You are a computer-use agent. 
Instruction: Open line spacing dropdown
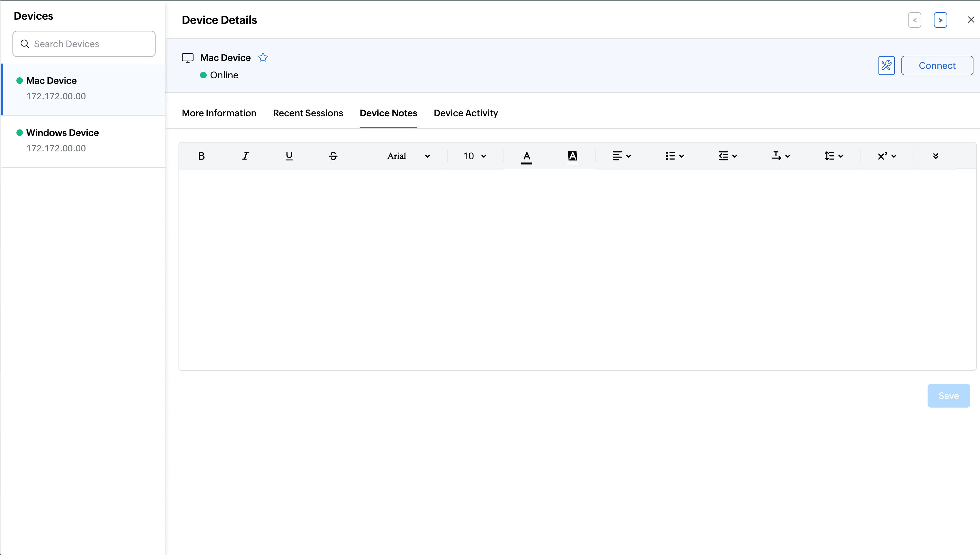834,156
